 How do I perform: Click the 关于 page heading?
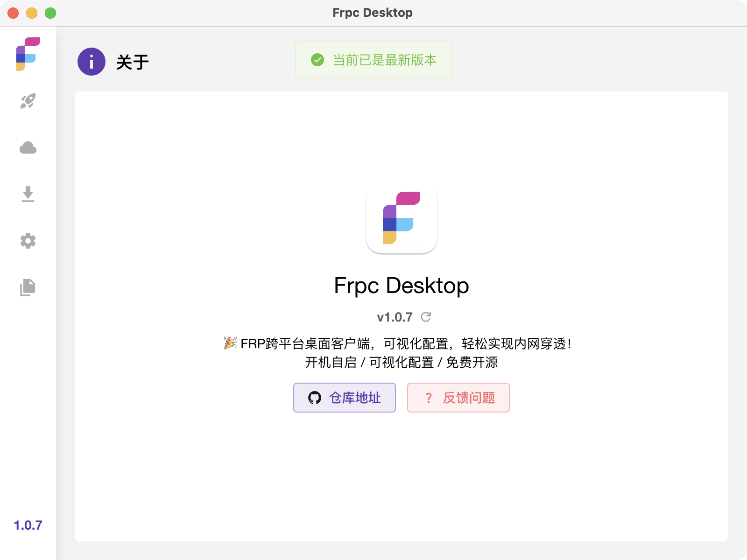tap(133, 62)
